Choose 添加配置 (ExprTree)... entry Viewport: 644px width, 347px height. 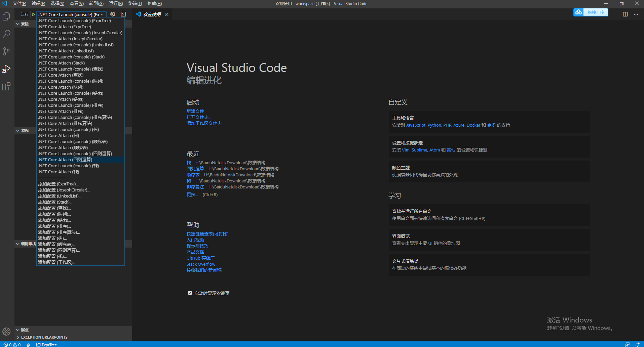80,184
